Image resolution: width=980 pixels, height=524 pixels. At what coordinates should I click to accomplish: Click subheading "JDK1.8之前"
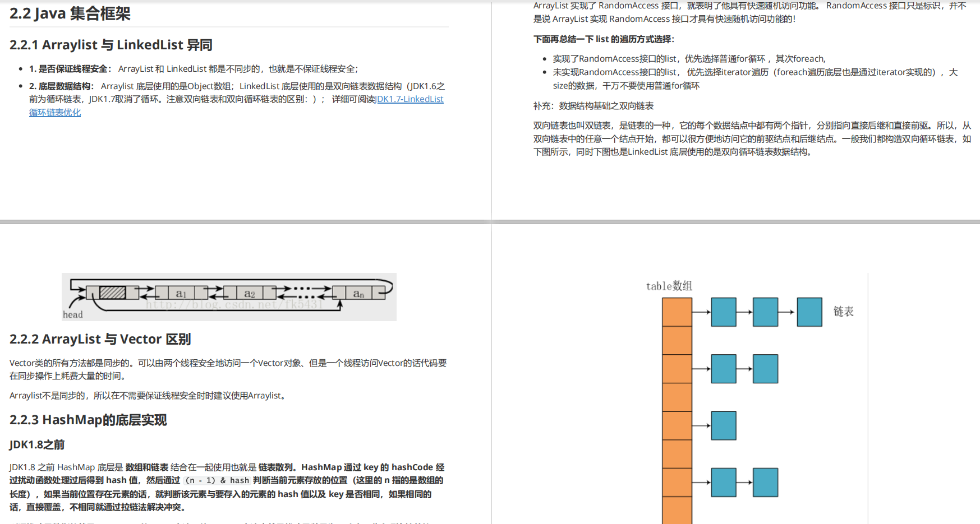37,444
